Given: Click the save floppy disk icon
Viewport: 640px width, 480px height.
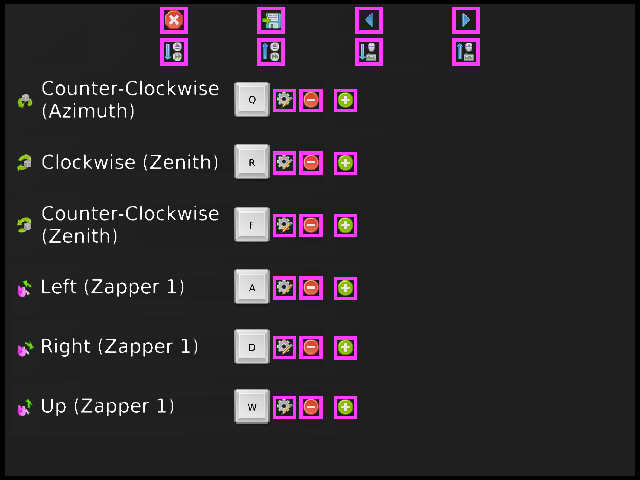Looking at the screenshot, I should click(x=271, y=20).
